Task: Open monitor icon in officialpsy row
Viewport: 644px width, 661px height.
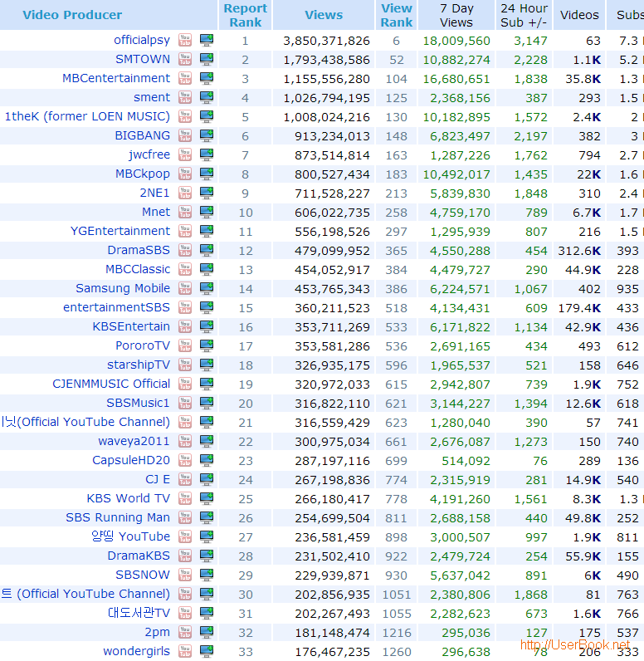Action: tap(207, 40)
